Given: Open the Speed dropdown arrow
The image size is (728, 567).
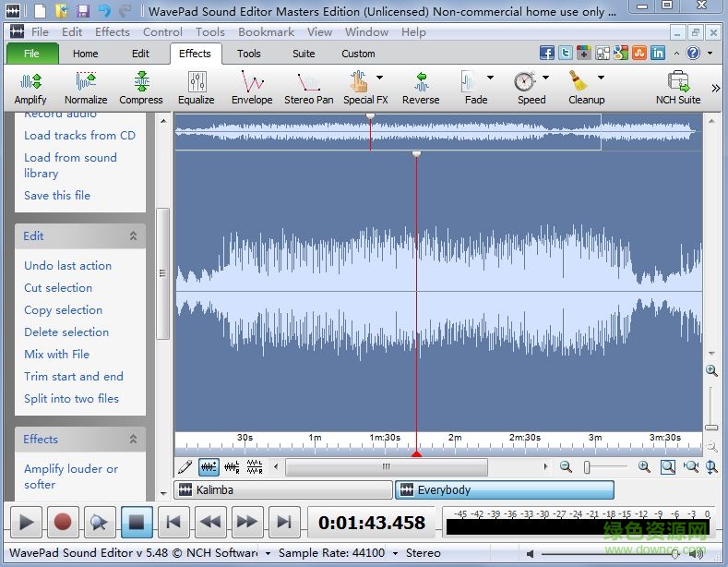Looking at the screenshot, I should point(545,78).
